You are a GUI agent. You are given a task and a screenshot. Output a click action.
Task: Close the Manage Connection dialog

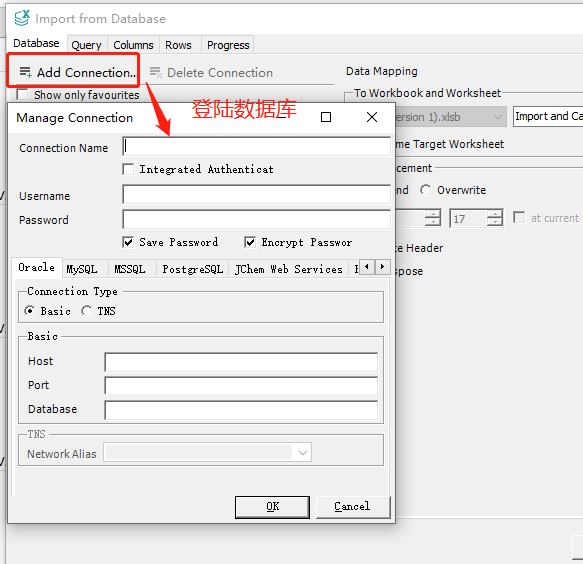coord(371,117)
